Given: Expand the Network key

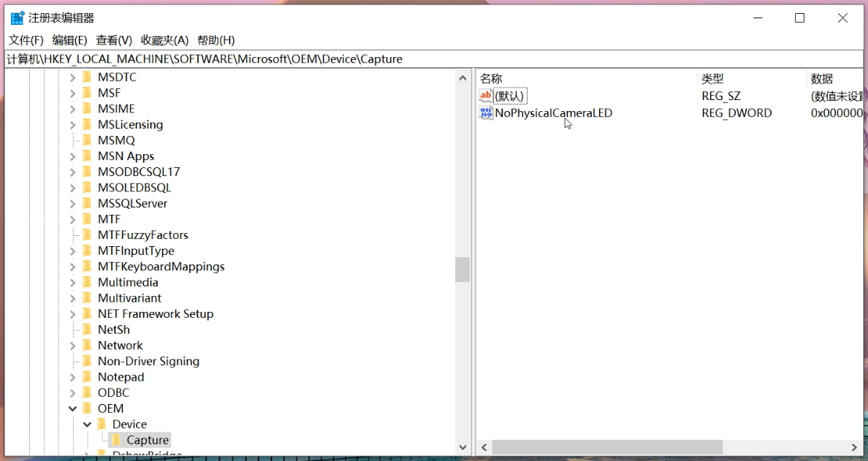Looking at the screenshot, I should (x=72, y=346).
